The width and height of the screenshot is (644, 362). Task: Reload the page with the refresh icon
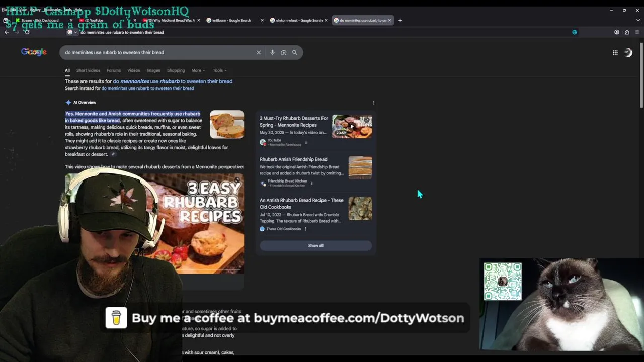(x=27, y=32)
